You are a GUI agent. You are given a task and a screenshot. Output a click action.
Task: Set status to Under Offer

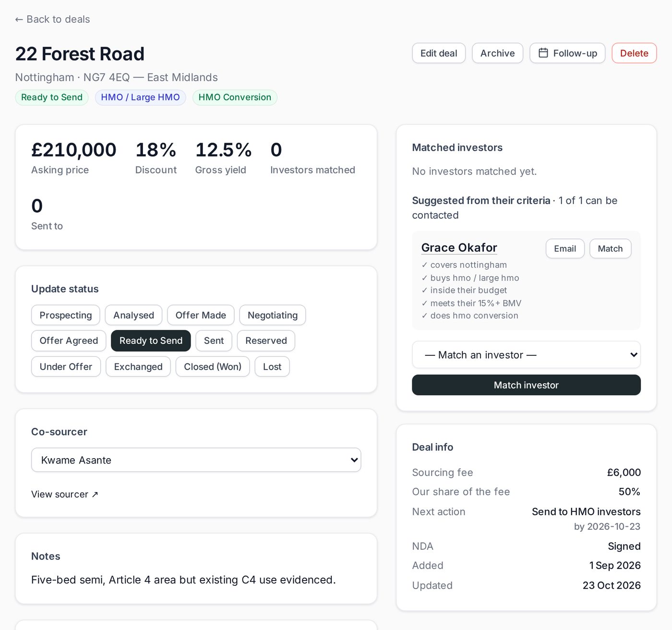coord(66,366)
